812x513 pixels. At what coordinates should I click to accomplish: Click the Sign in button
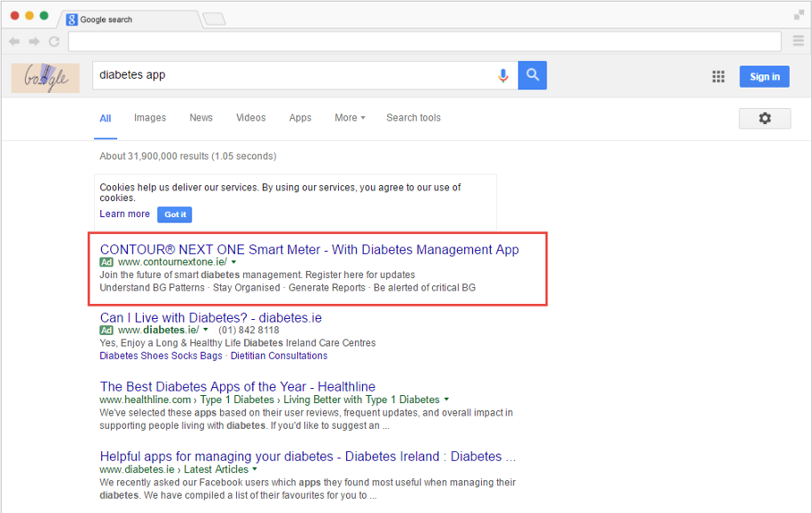[765, 77]
